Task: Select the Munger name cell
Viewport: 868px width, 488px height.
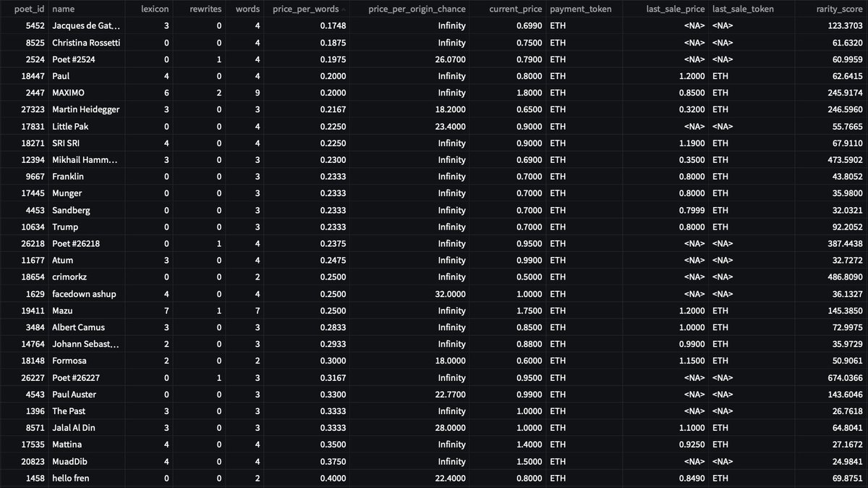Action: (x=87, y=193)
